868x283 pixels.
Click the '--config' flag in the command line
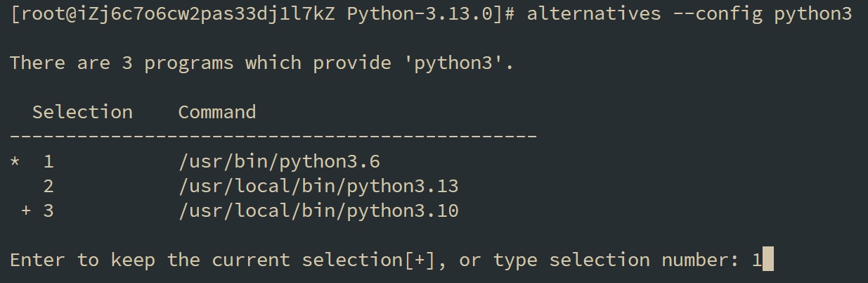pos(717,14)
